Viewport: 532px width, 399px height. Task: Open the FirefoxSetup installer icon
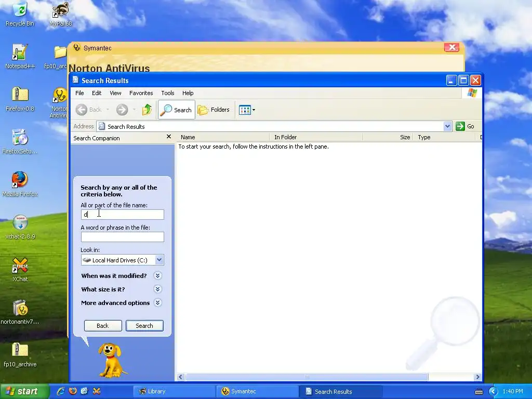tap(20, 142)
